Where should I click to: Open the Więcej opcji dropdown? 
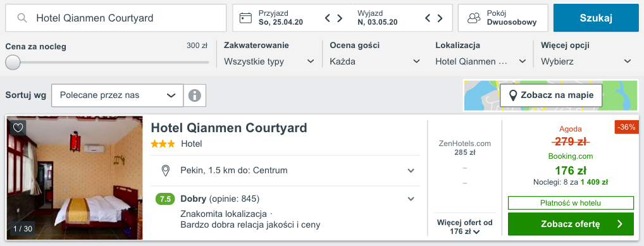[586, 61]
